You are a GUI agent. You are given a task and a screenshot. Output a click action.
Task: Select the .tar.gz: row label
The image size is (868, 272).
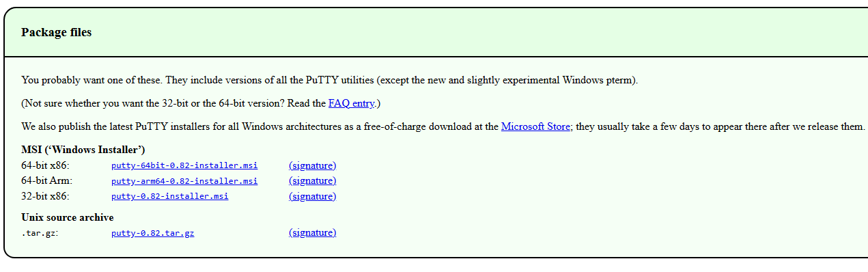(40, 233)
